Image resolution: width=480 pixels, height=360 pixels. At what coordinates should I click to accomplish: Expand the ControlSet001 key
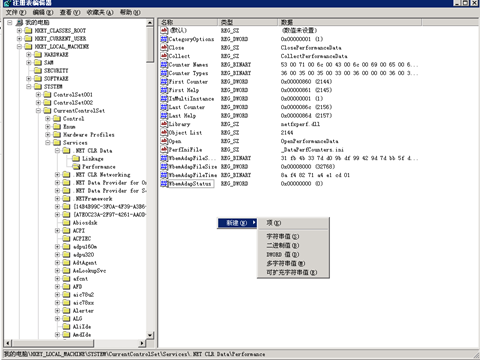(x=38, y=94)
